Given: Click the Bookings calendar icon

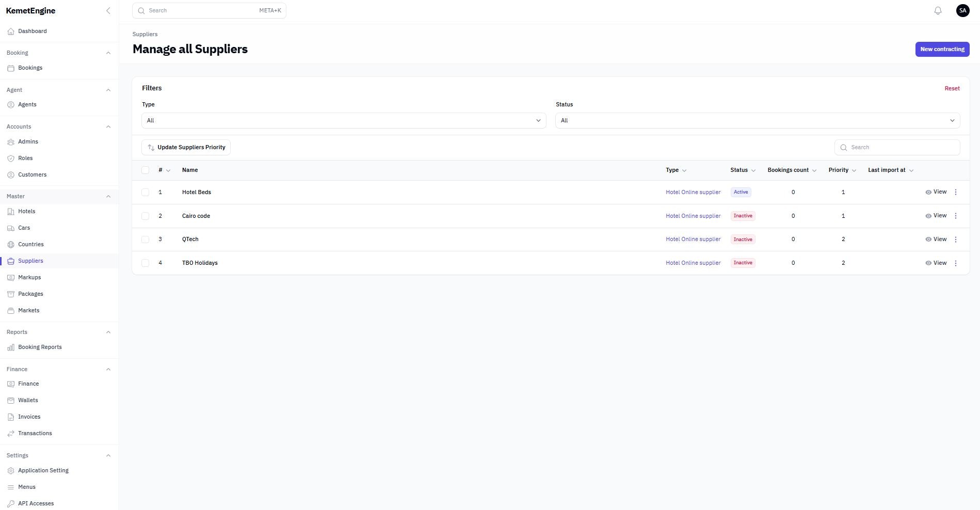Looking at the screenshot, I should click(11, 68).
